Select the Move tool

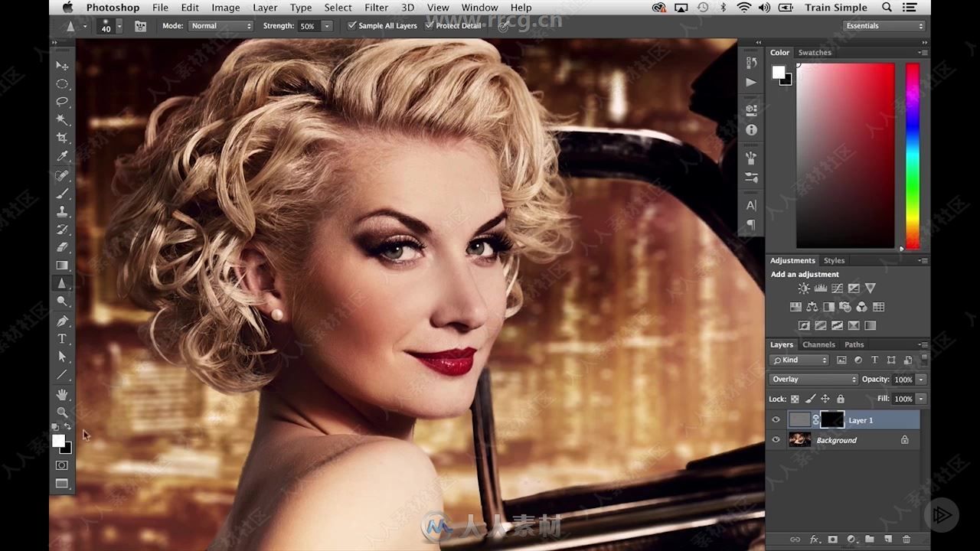click(62, 66)
